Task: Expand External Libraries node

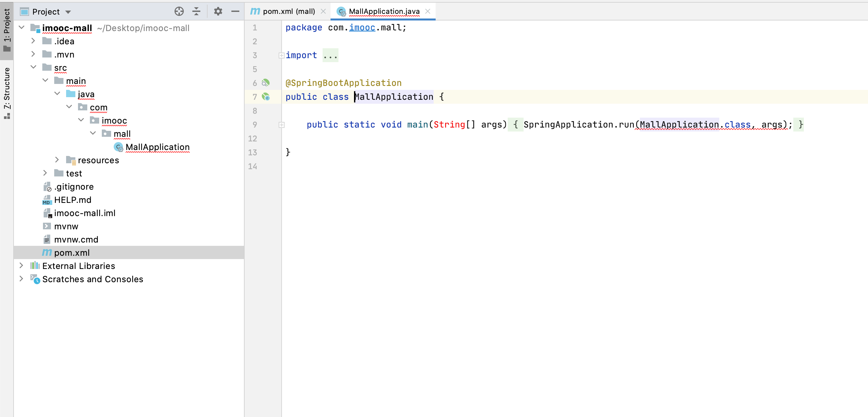Action: (x=21, y=265)
